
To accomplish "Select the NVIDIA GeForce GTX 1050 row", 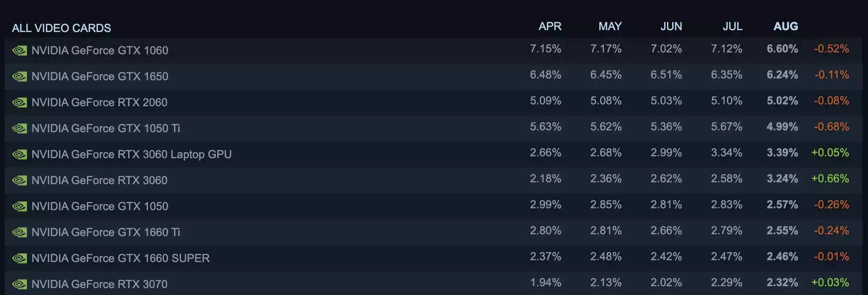I will tap(100, 206).
